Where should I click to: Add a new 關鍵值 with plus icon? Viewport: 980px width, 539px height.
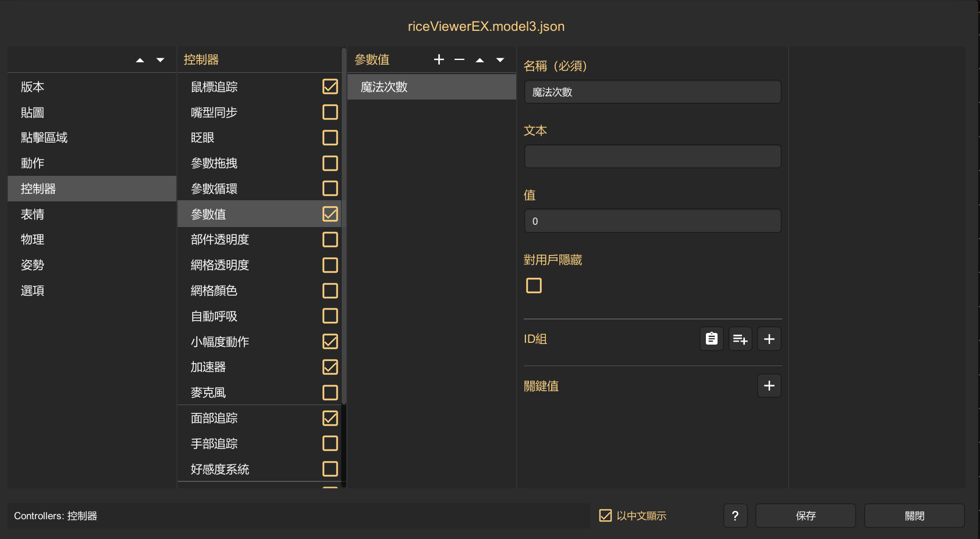[769, 386]
